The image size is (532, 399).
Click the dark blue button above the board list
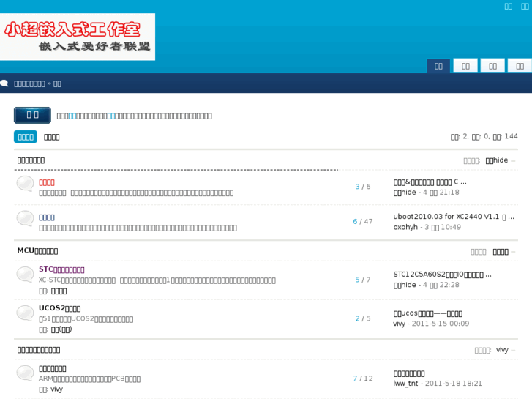pos(33,115)
